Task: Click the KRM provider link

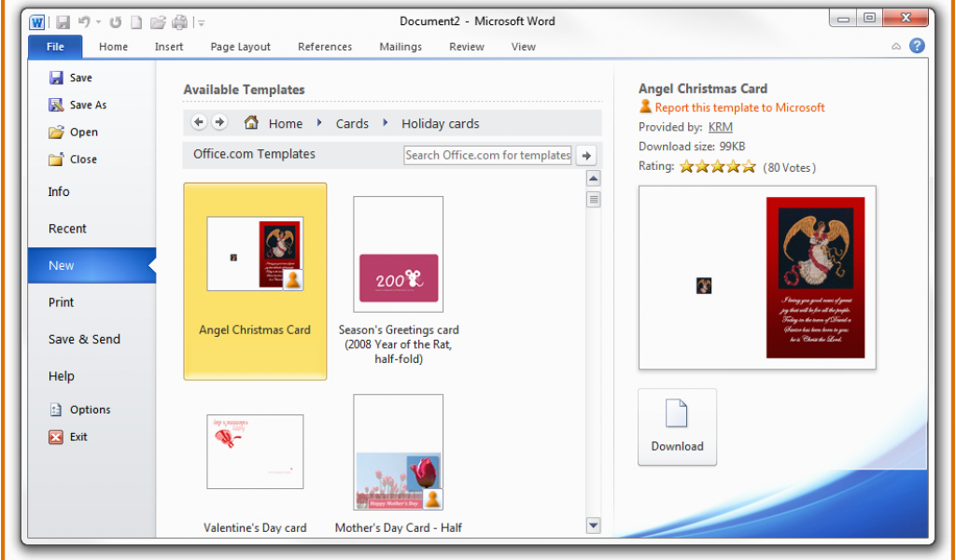Action: [x=720, y=127]
